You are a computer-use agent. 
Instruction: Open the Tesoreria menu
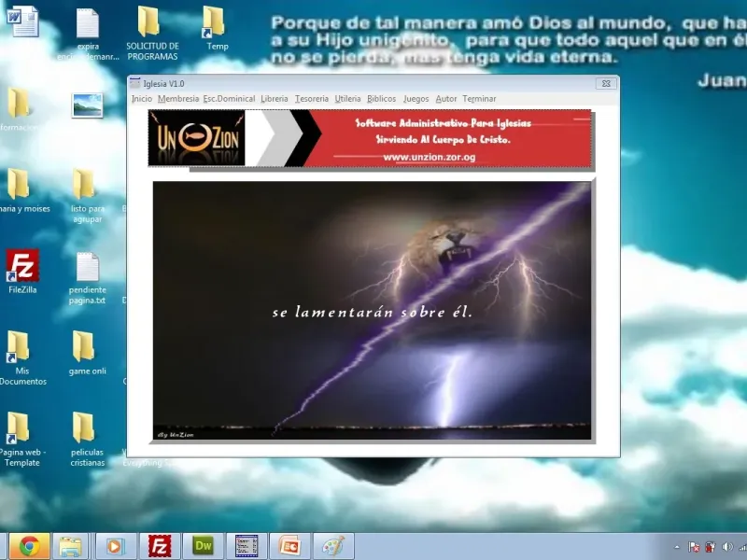(x=312, y=99)
